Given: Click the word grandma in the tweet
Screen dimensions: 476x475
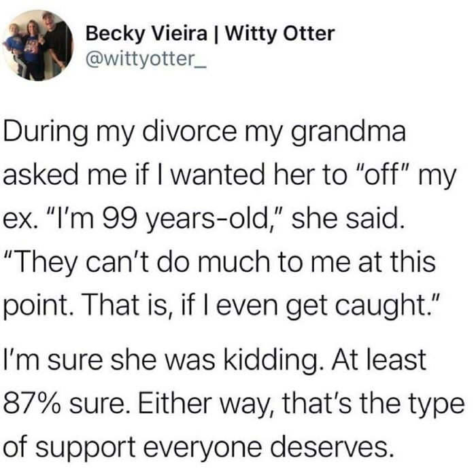Looking at the screenshot, I should 348,134.
